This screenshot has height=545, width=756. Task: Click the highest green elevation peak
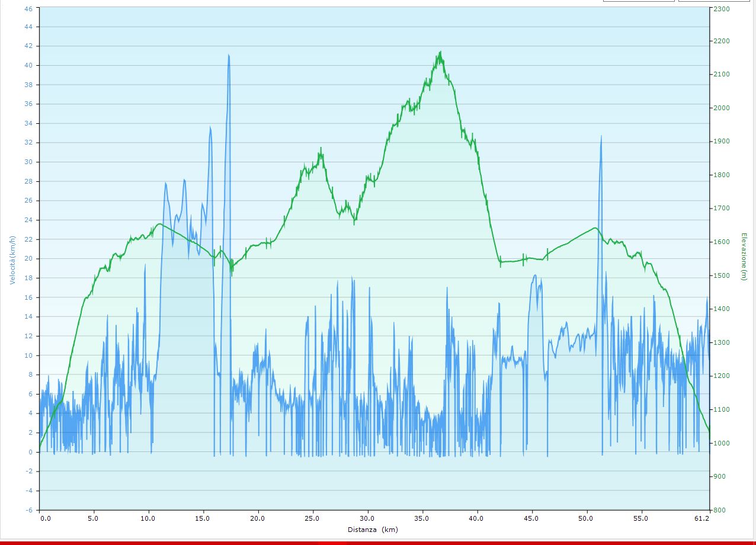click(440, 52)
